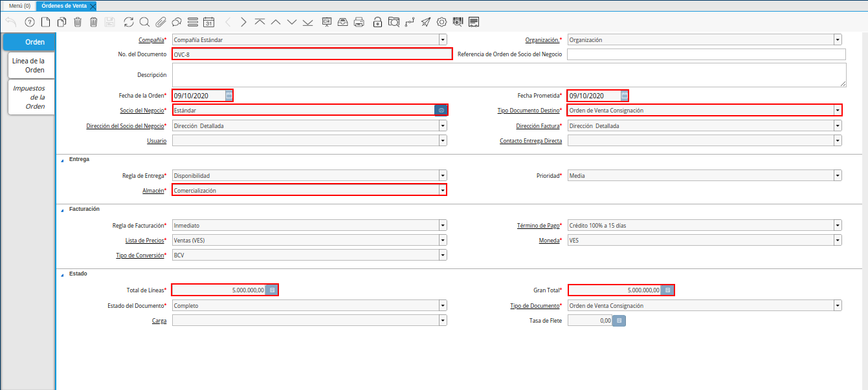Viewport: 868px width, 390px height.
Task: Click the Refresh arrows icon in the toolbar
Action: pos(129,22)
